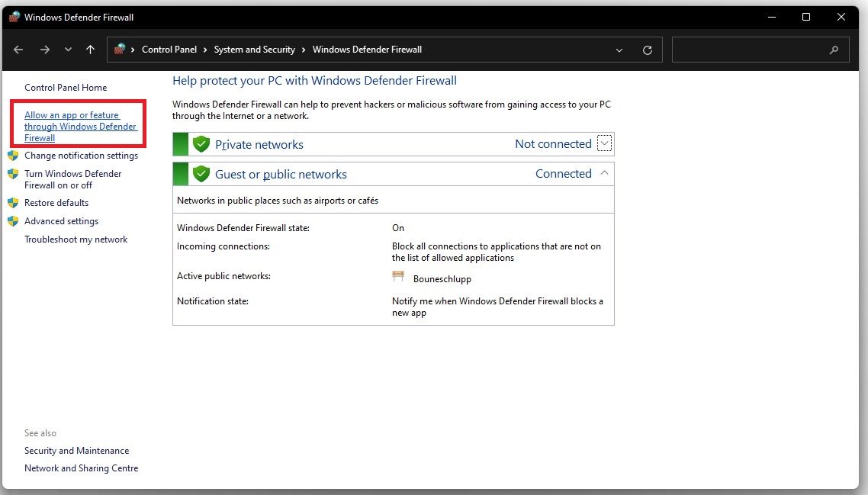Click the Active public networks label

pos(223,276)
